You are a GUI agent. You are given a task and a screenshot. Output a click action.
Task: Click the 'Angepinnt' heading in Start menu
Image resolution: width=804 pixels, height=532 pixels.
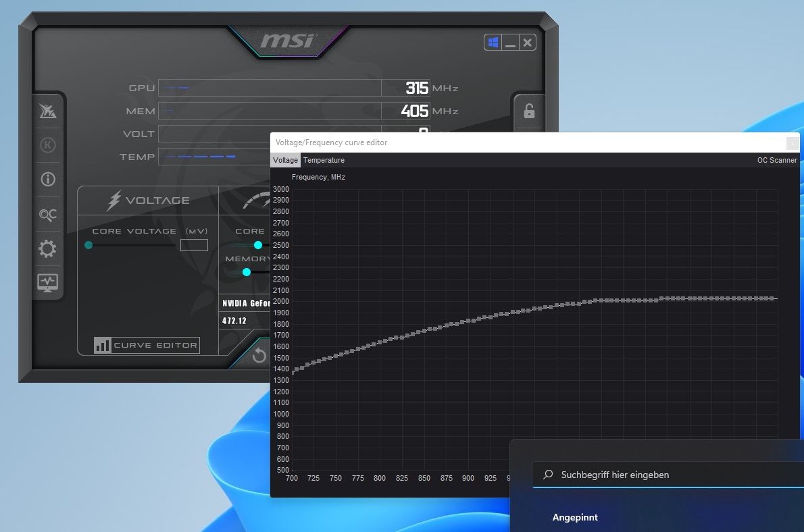click(575, 517)
